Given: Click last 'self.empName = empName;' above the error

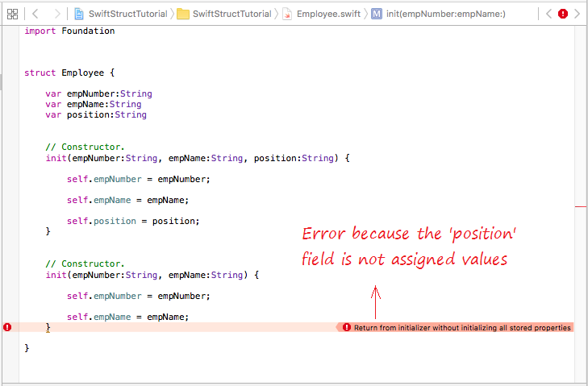Looking at the screenshot, I should point(128,317).
